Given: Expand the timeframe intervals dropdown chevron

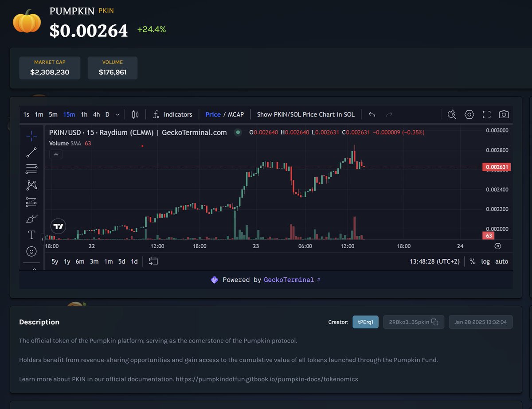Looking at the screenshot, I should [117, 114].
